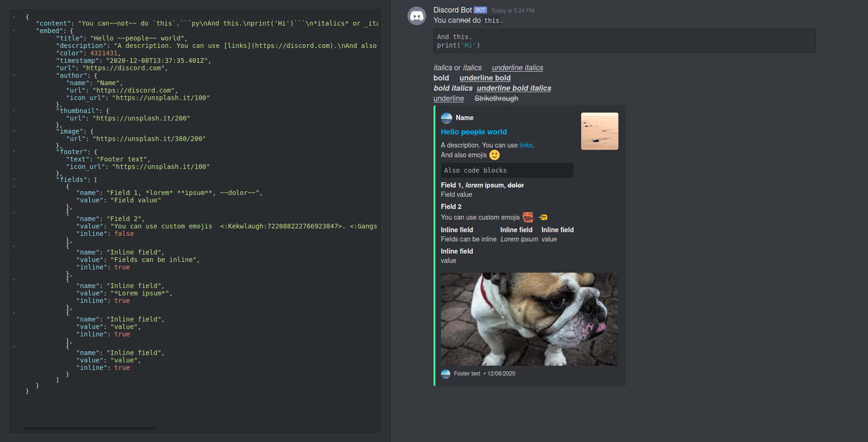Click the "value": "Fields can be inline" JSON line
The height and width of the screenshot is (442, 868).
(x=138, y=260)
